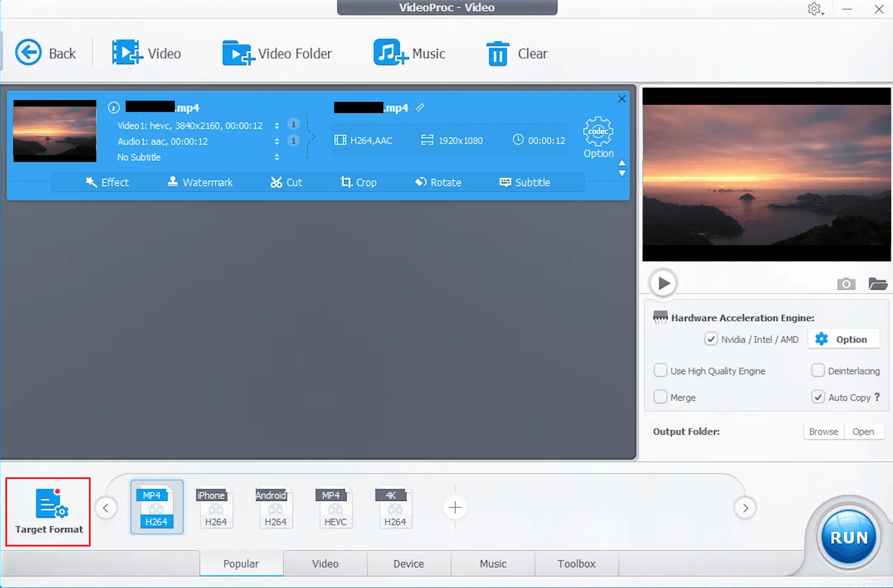Screen dimensions: 893x588
Task: Open the Effect tool
Action: click(x=107, y=182)
